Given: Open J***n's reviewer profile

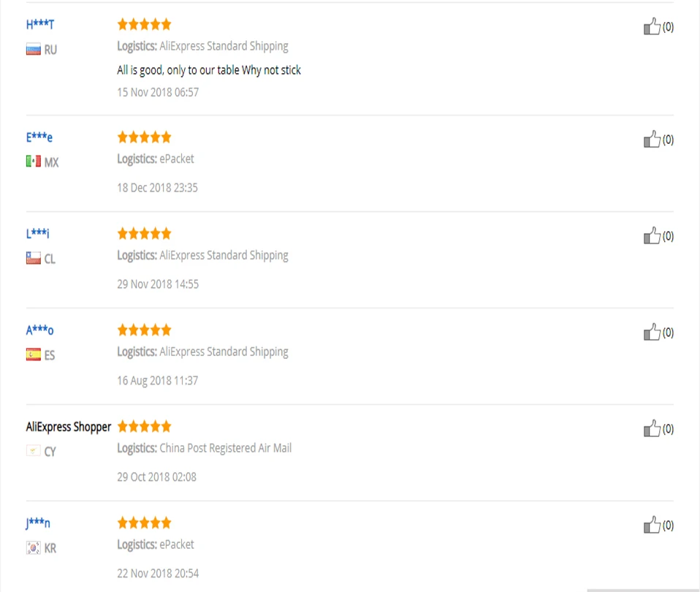Looking at the screenshot, I should point(38,523).
